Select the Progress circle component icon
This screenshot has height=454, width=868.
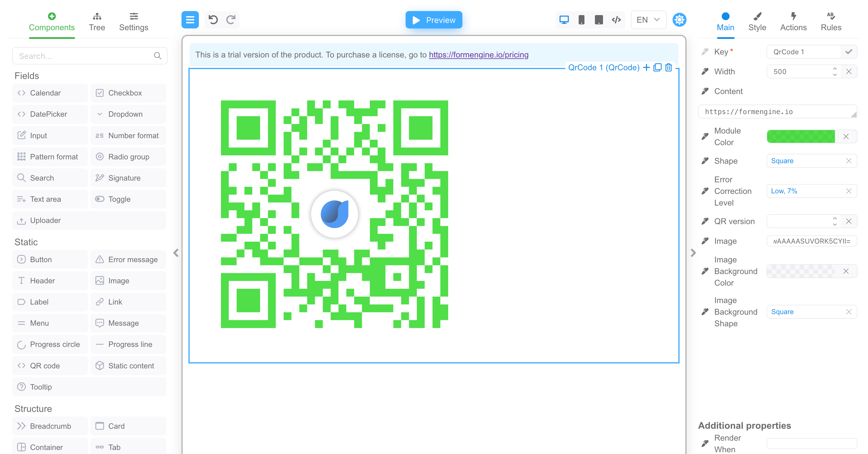pyautogui.click(x=21, y=345)
